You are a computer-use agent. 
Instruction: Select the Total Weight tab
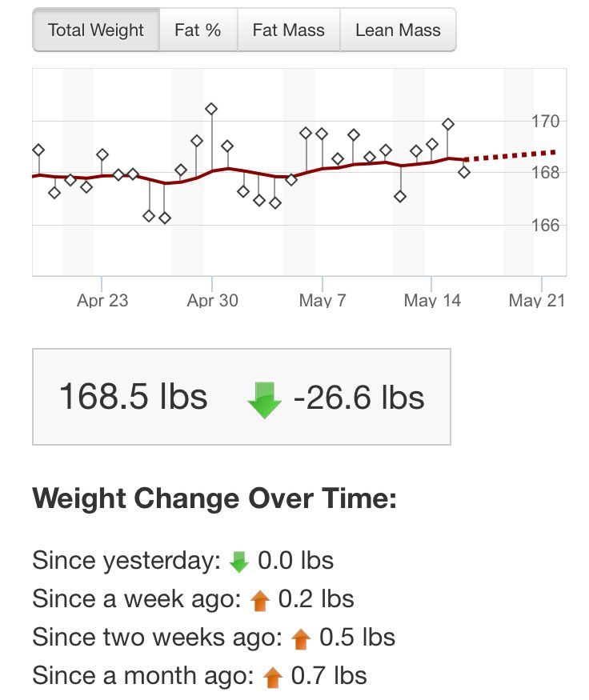click(x=96, y=30)
